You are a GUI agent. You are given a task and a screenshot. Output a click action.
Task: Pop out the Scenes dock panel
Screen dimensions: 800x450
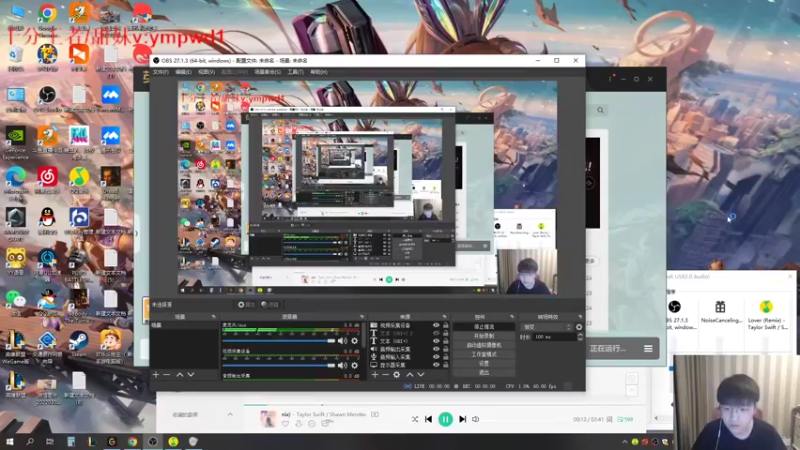point(214,317)
